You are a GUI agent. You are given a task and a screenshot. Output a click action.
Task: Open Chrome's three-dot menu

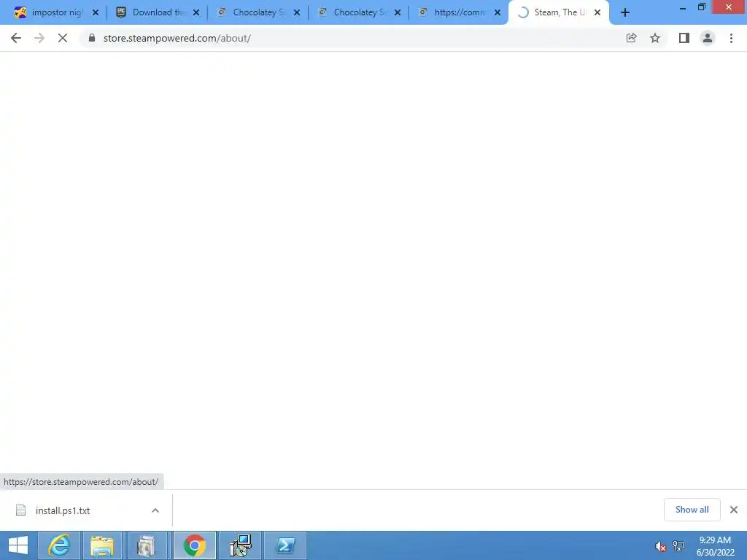click(x=731, y=38)
